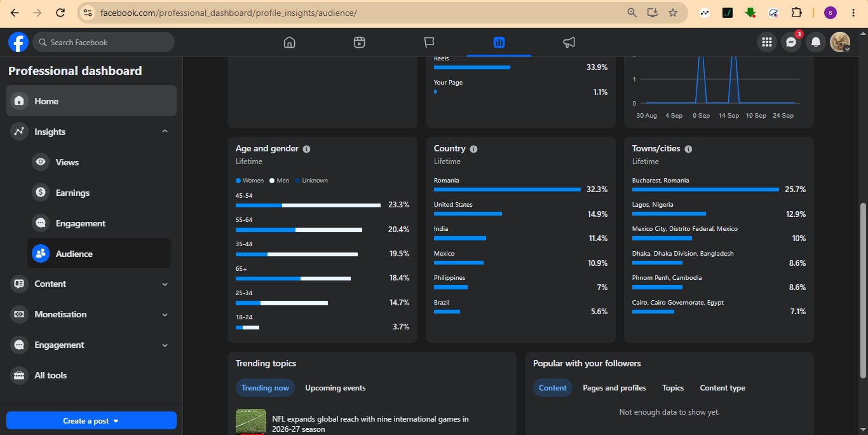Bookmark this page with the star icon
The image size is (868, 435).
673,13
